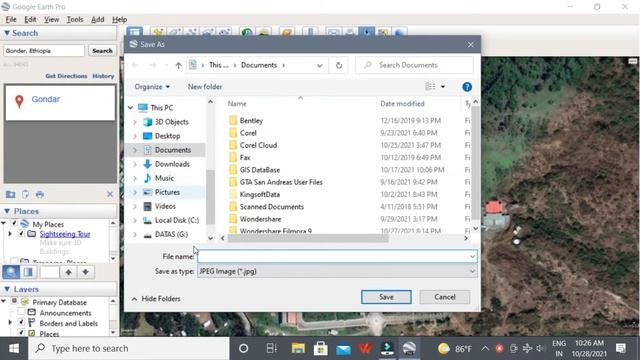Open the Edit menu
Screen dimensions: 640x360
(x=30, y=19)
